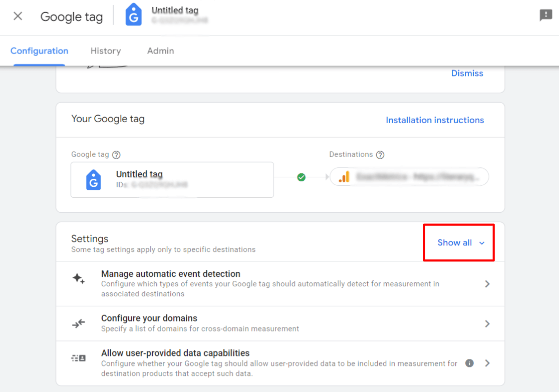Switch to the History tab

(106, 51)
